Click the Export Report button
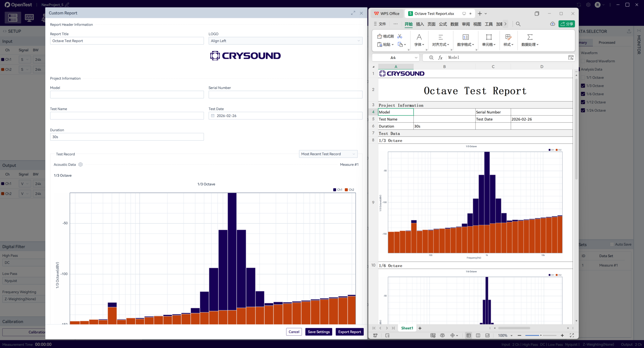The width and height of the screenshot is (644, 348). point(349,332)
